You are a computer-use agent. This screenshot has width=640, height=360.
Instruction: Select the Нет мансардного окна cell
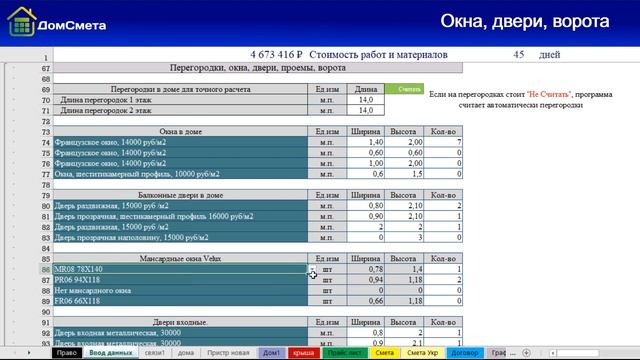180,290
